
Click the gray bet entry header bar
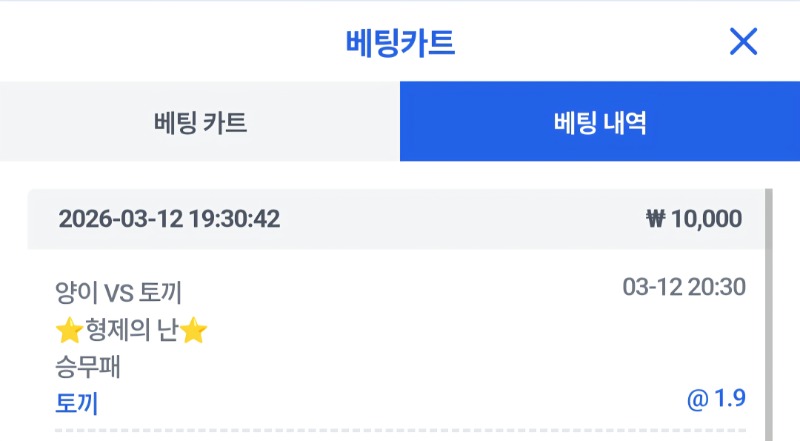pos(400,219)
